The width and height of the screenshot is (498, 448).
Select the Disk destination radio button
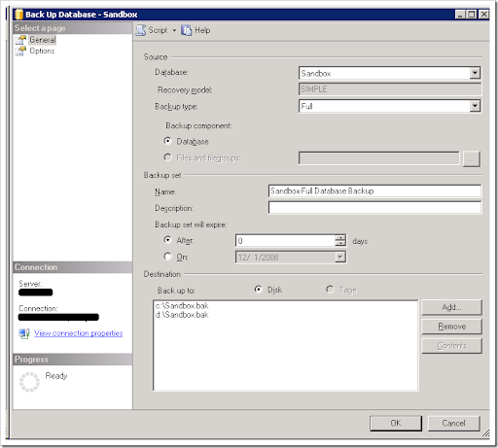(x=259, y=290)
